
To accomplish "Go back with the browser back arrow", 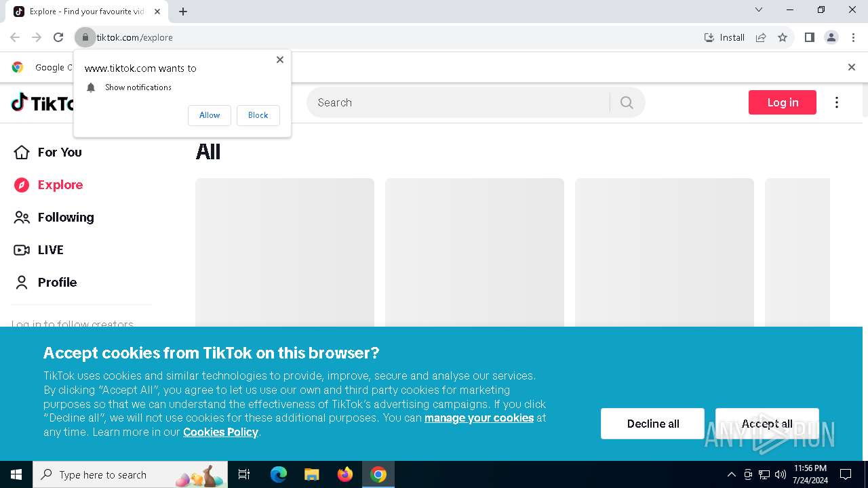I will 15,37.
